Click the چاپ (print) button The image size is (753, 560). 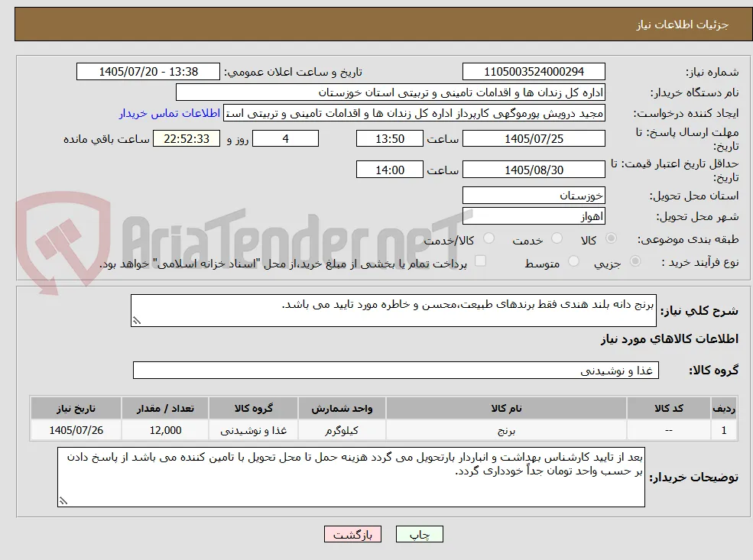click(x=419, y=534)
